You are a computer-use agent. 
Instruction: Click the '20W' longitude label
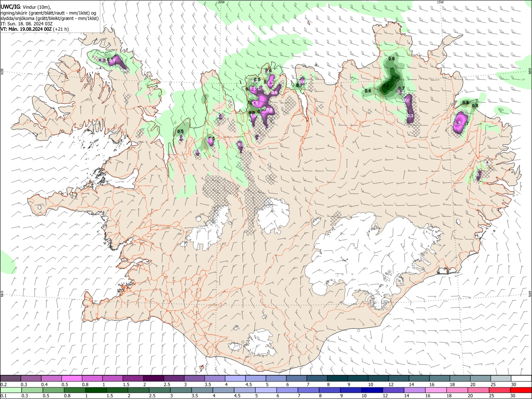221,2
